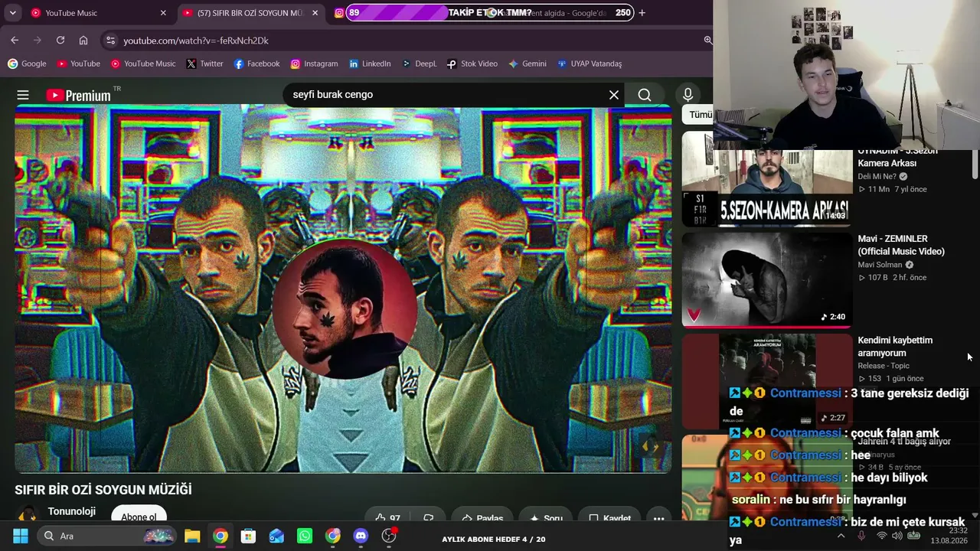Open the tab search dropdown arrow
The width and height of the screenshot is (980, 551).
point(11,13)
